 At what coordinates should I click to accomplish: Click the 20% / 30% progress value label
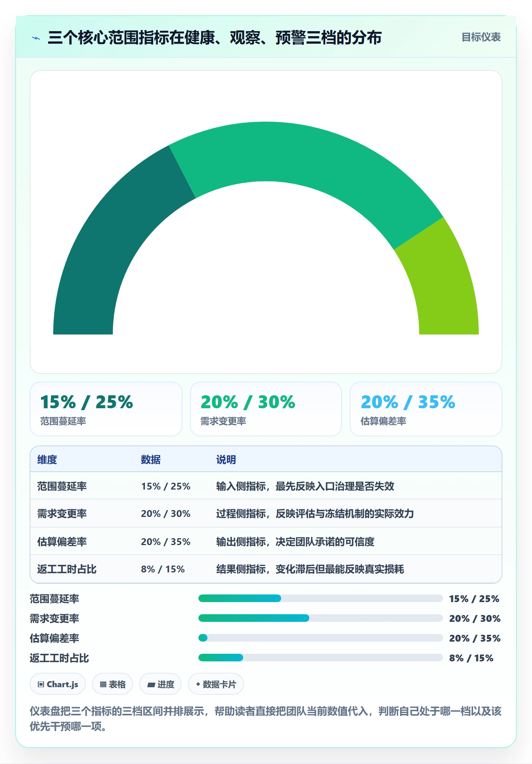tap(475, 618)
